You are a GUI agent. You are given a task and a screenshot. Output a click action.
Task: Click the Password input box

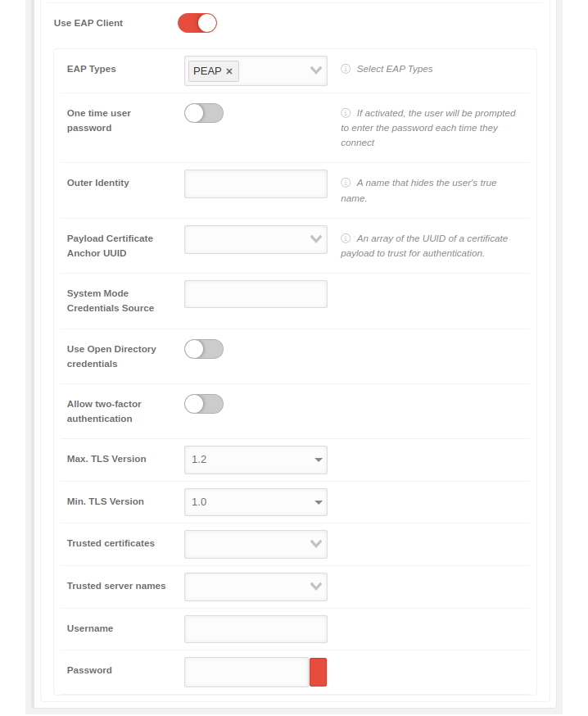click(247, 672)
